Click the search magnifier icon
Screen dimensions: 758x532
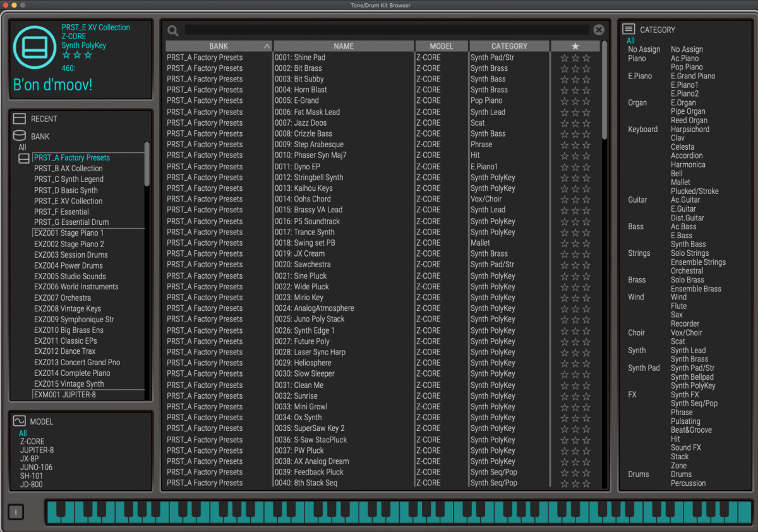coord(172,30)
